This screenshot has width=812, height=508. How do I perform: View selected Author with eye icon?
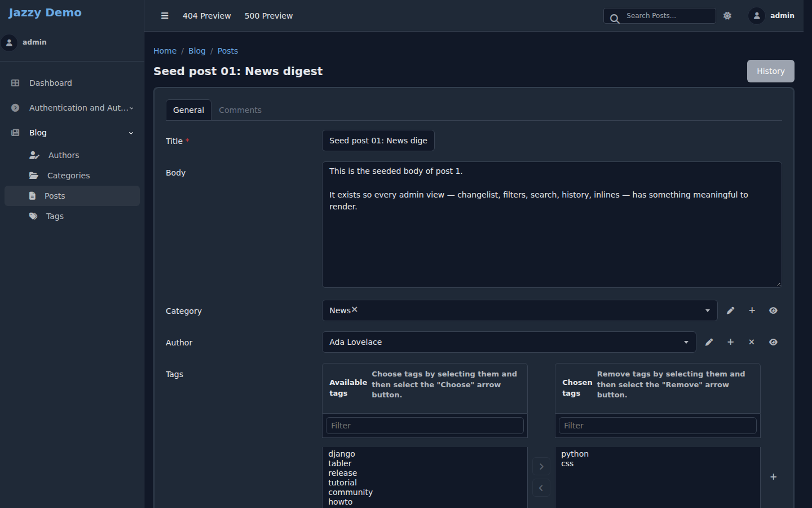click(773, 342)
